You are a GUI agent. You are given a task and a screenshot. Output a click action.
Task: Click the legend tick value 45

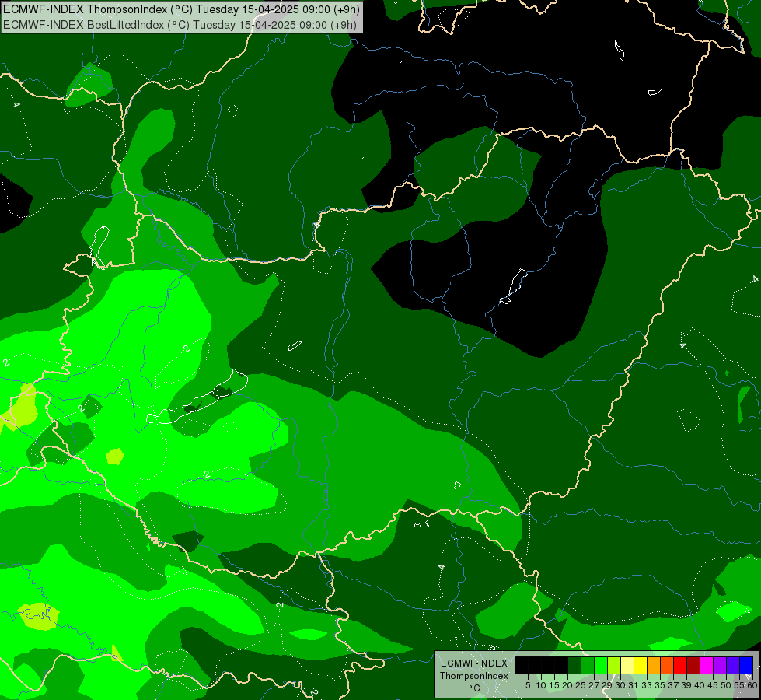[713, 685]
